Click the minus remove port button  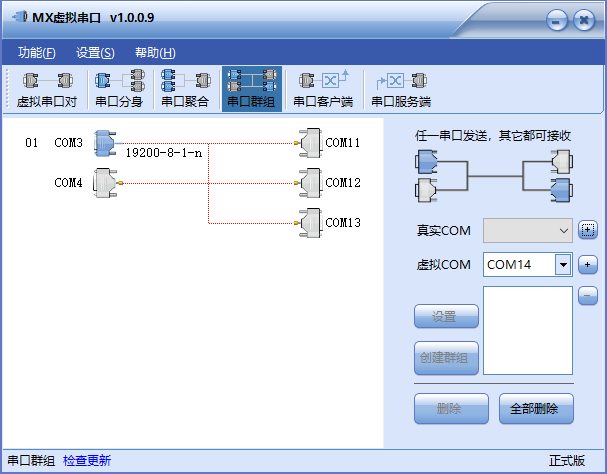pyautogui.click(x=588, y=296)
